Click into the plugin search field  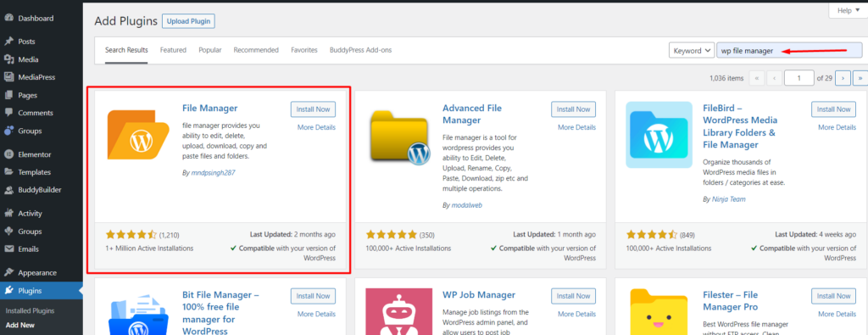pyautogui.click(x=789, y=50)
